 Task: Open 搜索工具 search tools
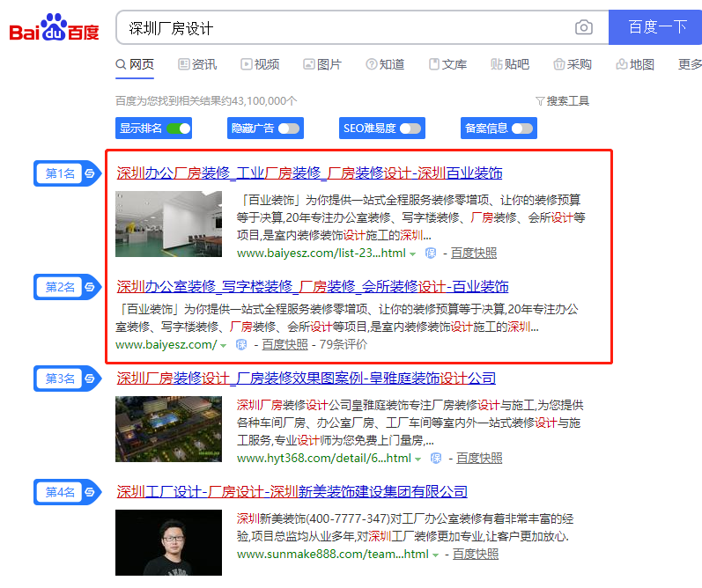coord(562,101)
